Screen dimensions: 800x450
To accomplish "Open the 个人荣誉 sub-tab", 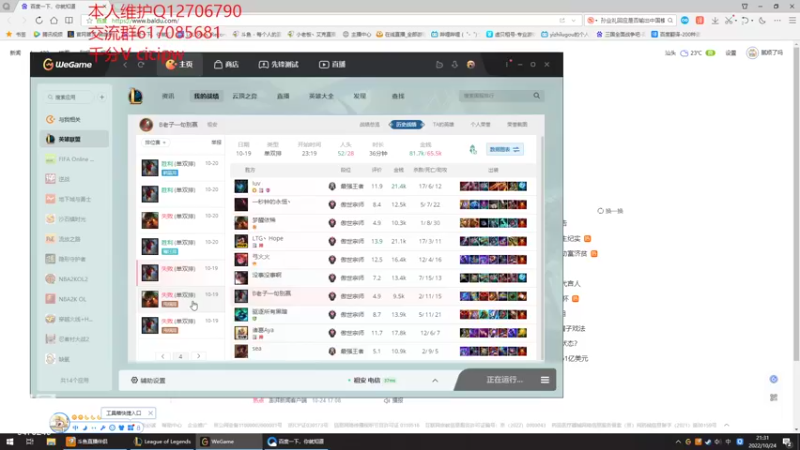I will coord(480,124).
